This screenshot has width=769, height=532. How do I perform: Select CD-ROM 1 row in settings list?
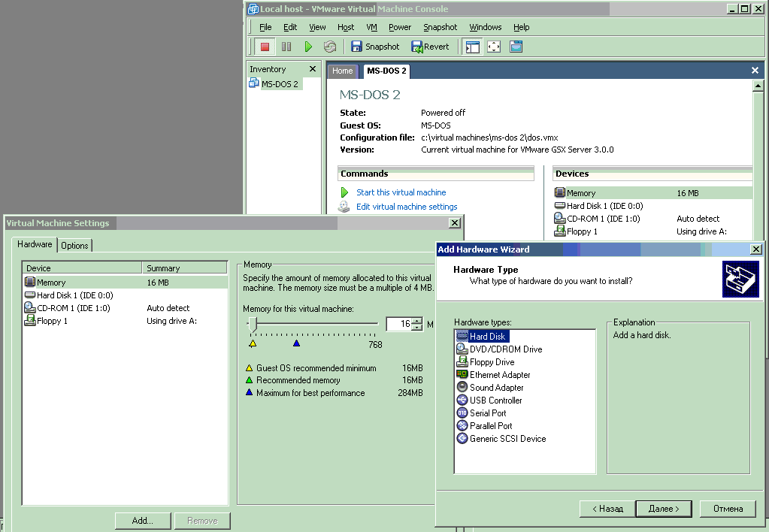click(125, 308)
